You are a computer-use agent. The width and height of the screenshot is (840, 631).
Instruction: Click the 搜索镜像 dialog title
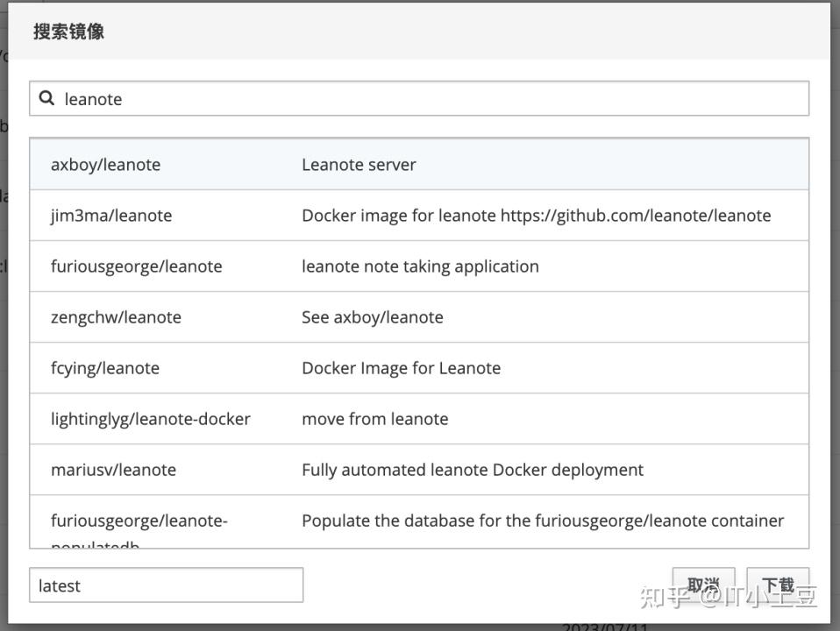click(x=68, y=32)
